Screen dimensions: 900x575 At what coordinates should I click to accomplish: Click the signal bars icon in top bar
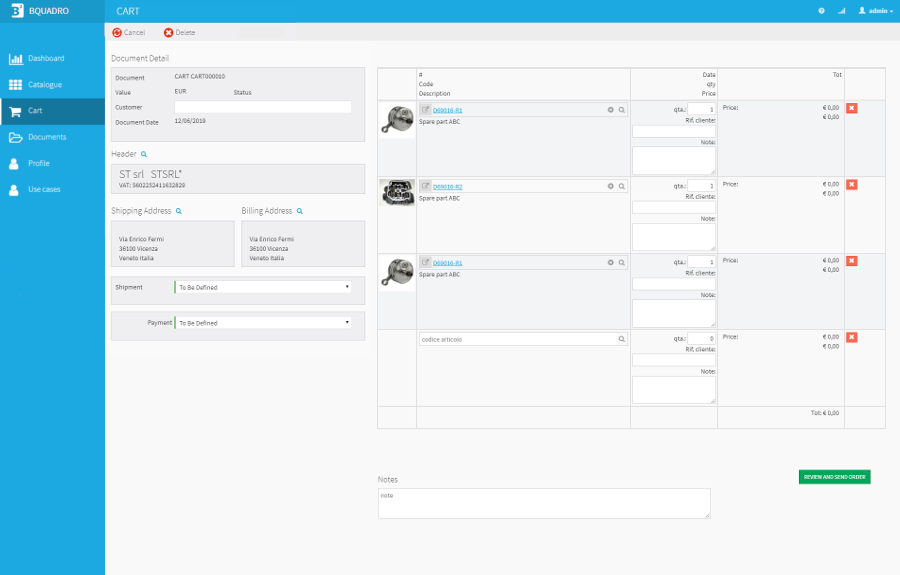coord(841,11)
